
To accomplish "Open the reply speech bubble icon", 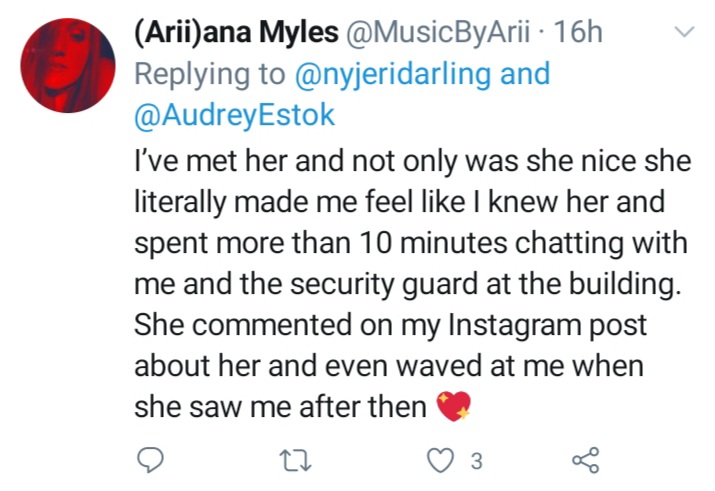I will tap(150, 460).
